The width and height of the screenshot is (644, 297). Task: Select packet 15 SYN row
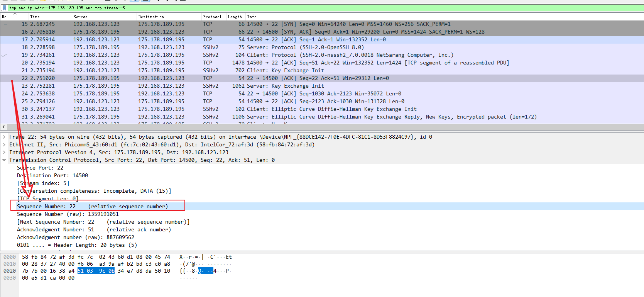click(x=322, y=24)
